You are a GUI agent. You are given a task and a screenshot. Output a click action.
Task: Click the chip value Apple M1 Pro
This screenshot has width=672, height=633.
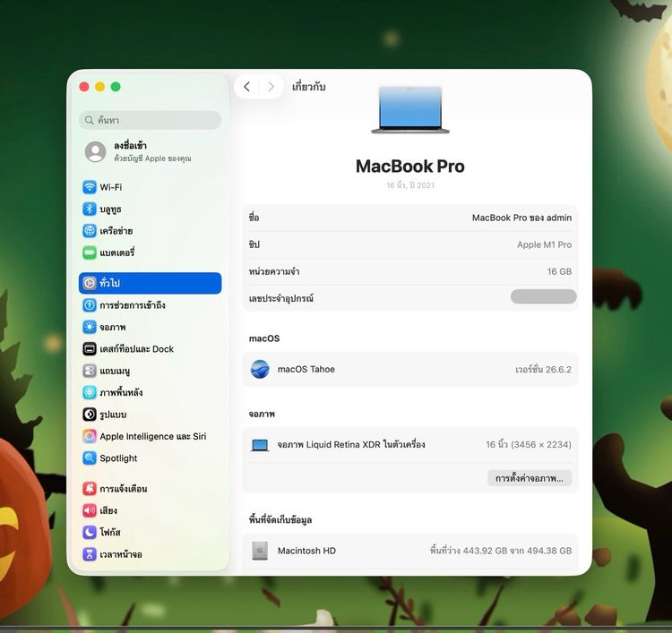544,244
